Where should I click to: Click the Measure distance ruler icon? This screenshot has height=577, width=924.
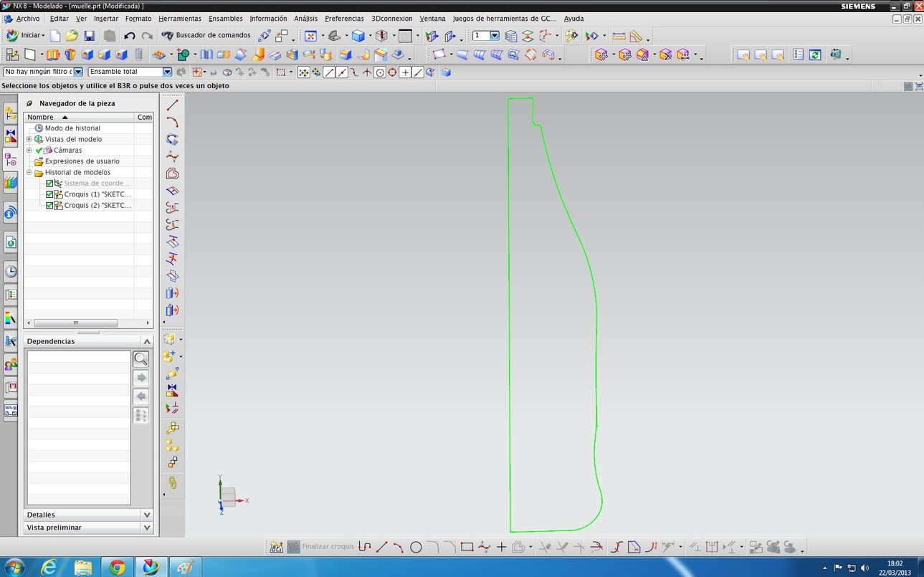619,35
